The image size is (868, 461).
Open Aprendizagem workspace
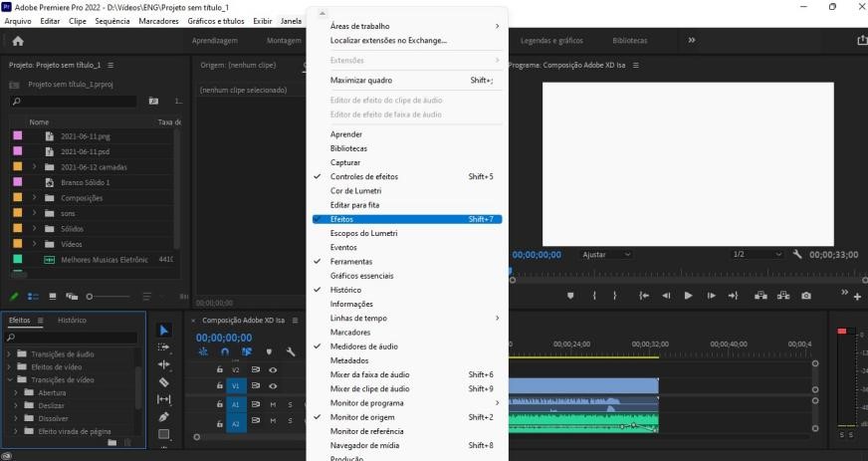tap(215, 41)
